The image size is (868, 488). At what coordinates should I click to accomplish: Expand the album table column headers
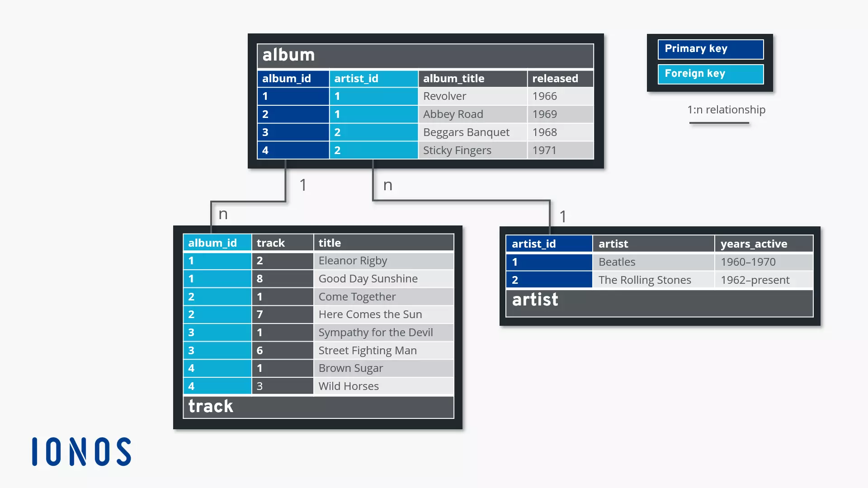426,78
